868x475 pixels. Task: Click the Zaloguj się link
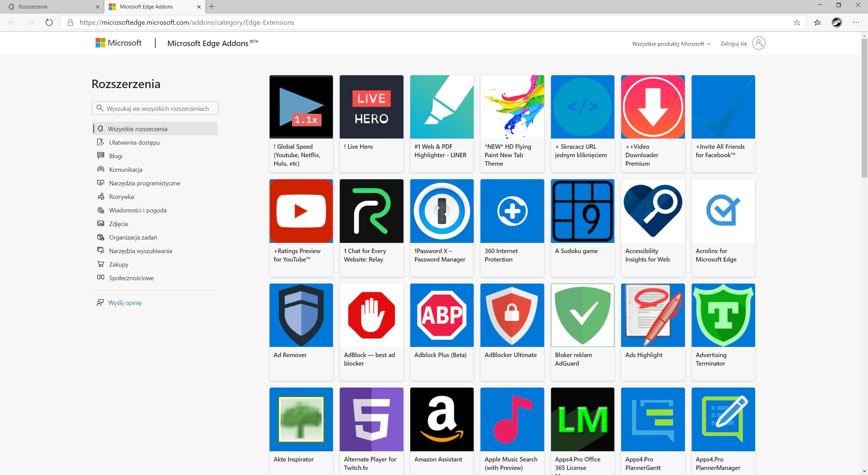click(733, 44)
